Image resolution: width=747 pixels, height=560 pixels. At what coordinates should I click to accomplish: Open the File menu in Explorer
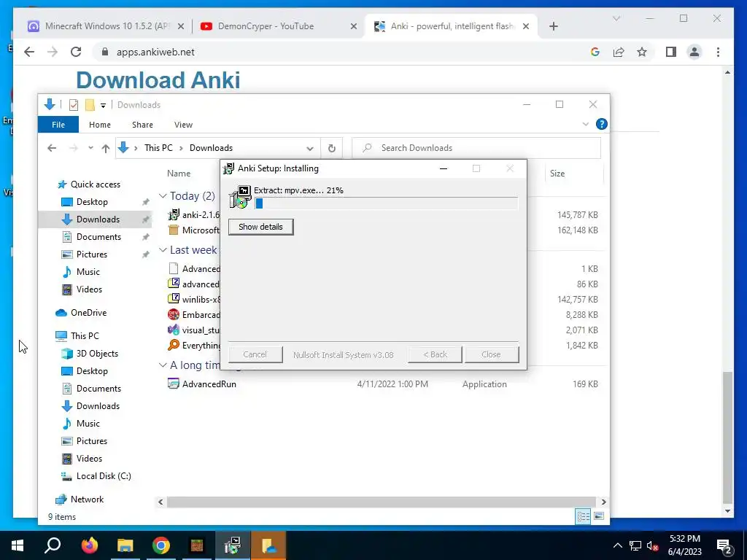(58, 125)
